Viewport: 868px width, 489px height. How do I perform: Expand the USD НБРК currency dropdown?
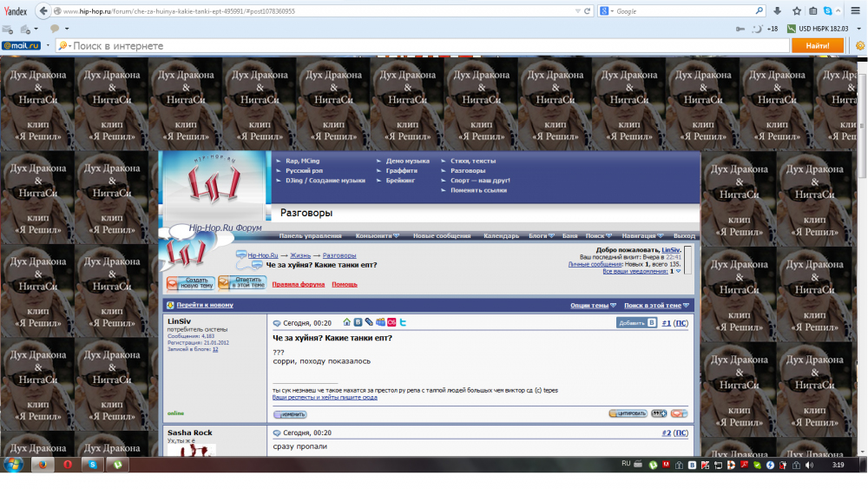859,29
